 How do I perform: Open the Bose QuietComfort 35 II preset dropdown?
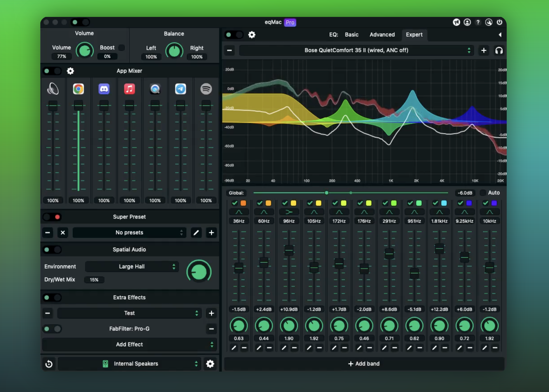click(x=356, y=50)
